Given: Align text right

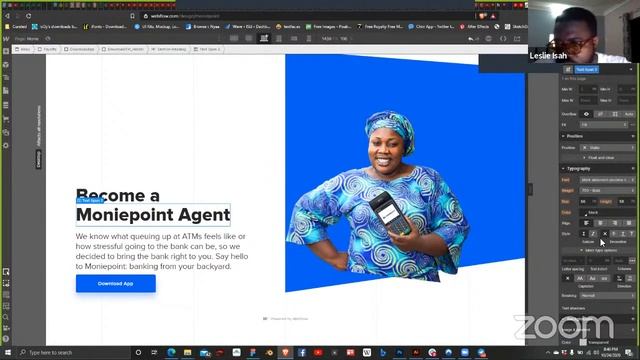Looking at the screenshot, I should [x=615, y=223].
